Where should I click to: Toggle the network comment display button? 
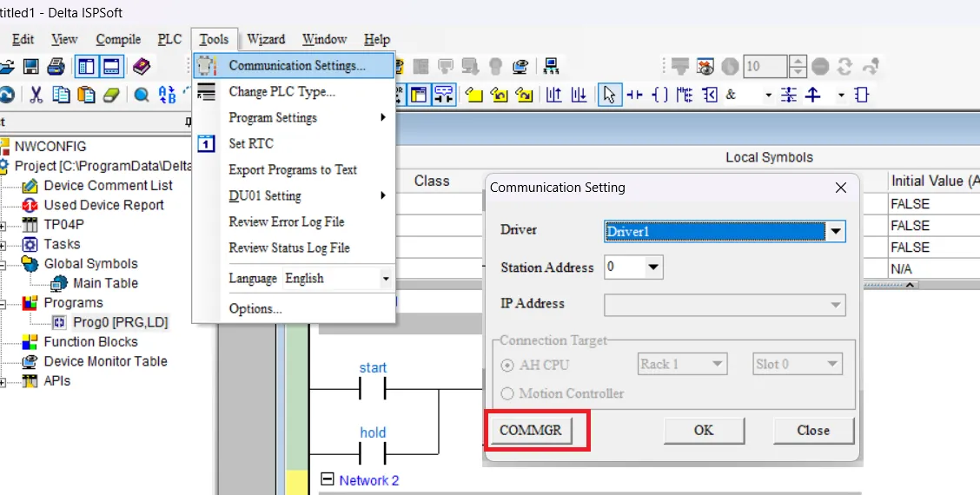coord(444,95)
